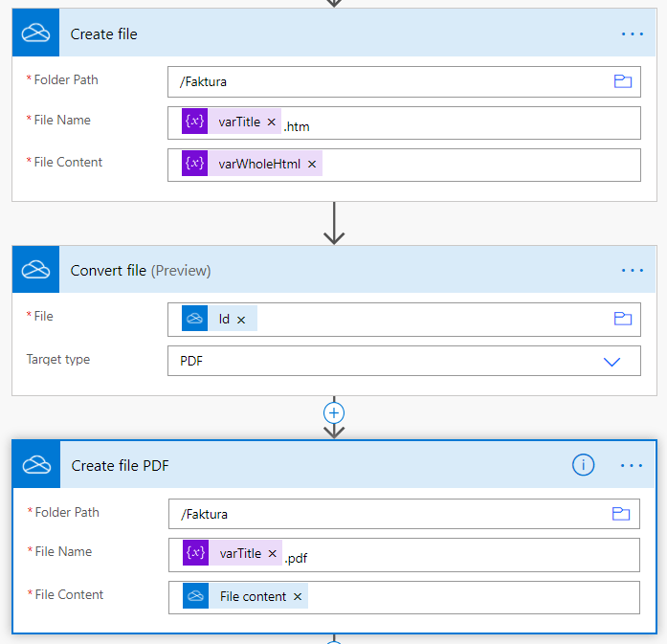The image size is (667, 644).
Task: Open the Create file action ellipsis menu
Action: (x=633, y=33)
